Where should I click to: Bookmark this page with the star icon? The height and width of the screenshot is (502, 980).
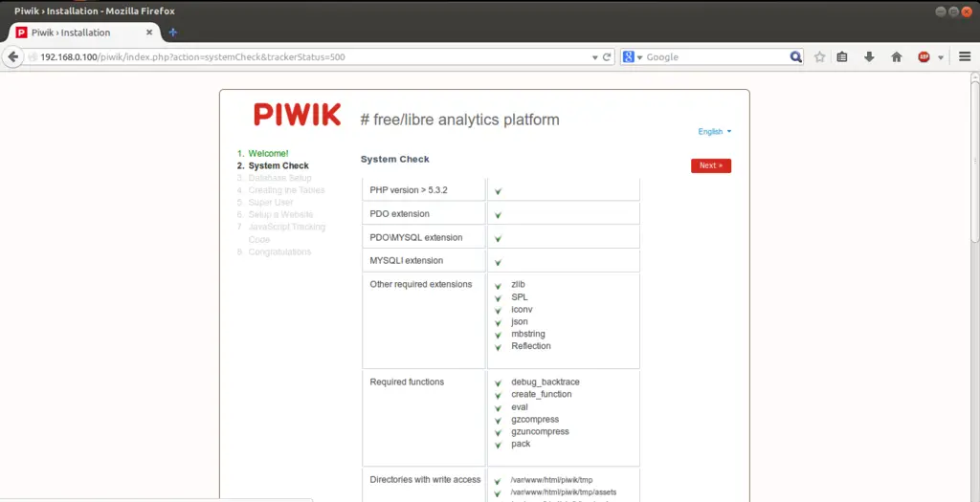[x=819, y=56]
